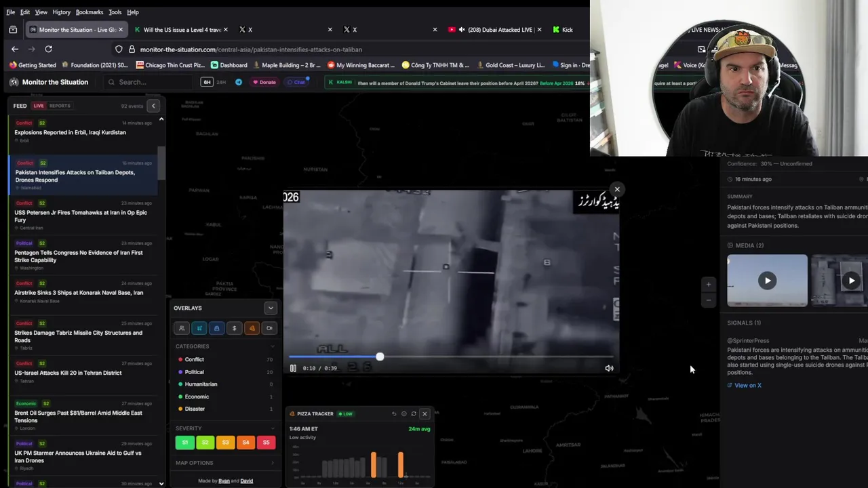Collapse the feed sidebar with arrow button

(153, 106)
